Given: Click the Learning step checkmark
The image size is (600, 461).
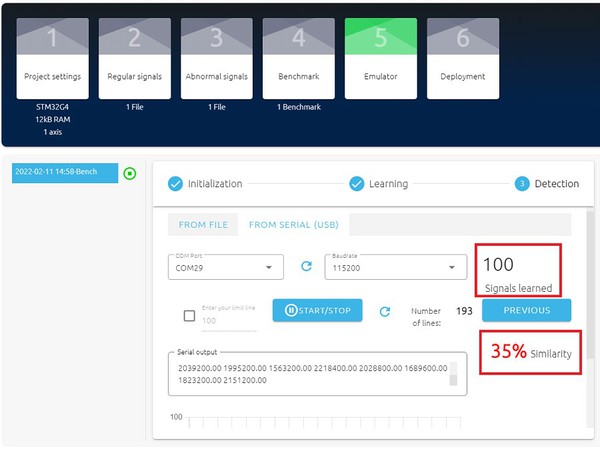Looking at the screenshot, I should [357, 184].
